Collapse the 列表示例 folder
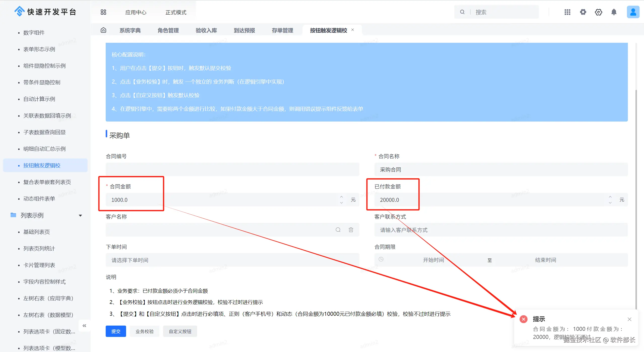The height and width of the screenshot is (352, 644). [80, 215]
